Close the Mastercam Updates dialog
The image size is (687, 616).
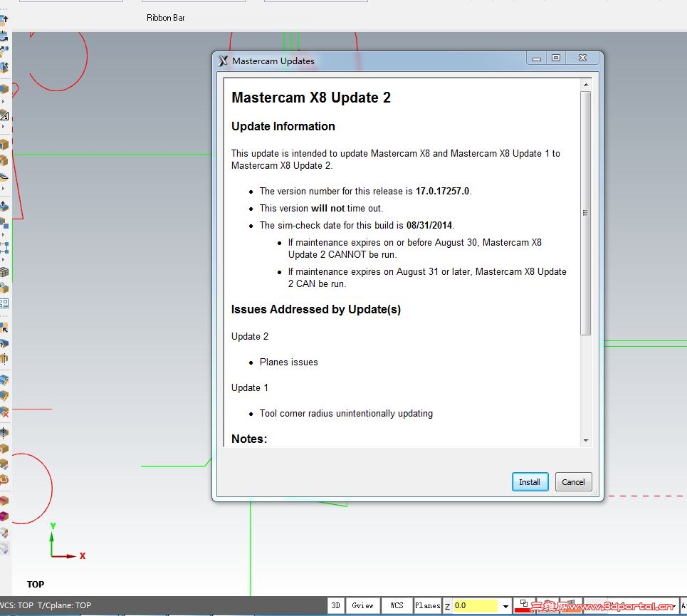click(x=582, y=58)
